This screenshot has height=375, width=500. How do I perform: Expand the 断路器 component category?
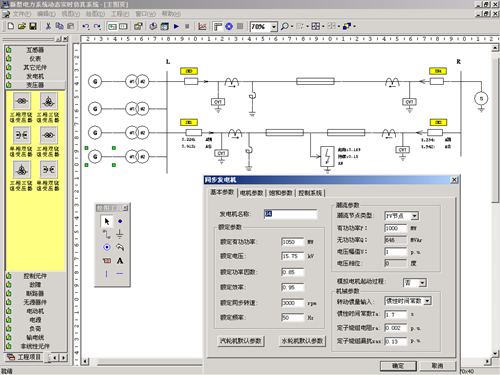pos(35,293)
